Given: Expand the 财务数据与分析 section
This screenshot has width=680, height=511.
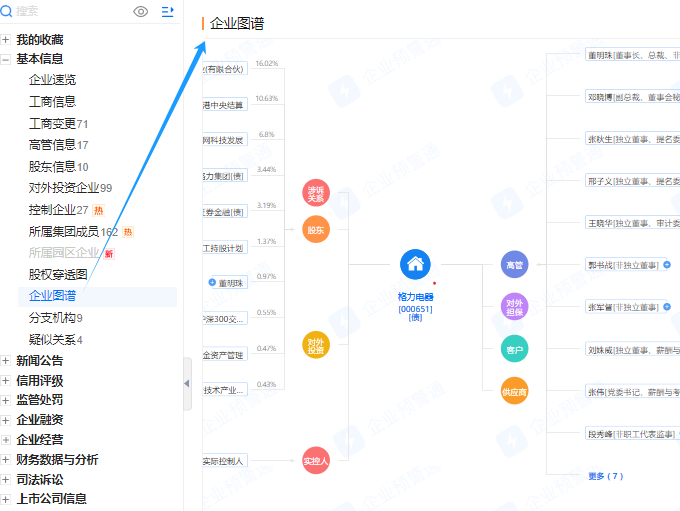Looking at the screenshot, I should click(x=6, y=459).
